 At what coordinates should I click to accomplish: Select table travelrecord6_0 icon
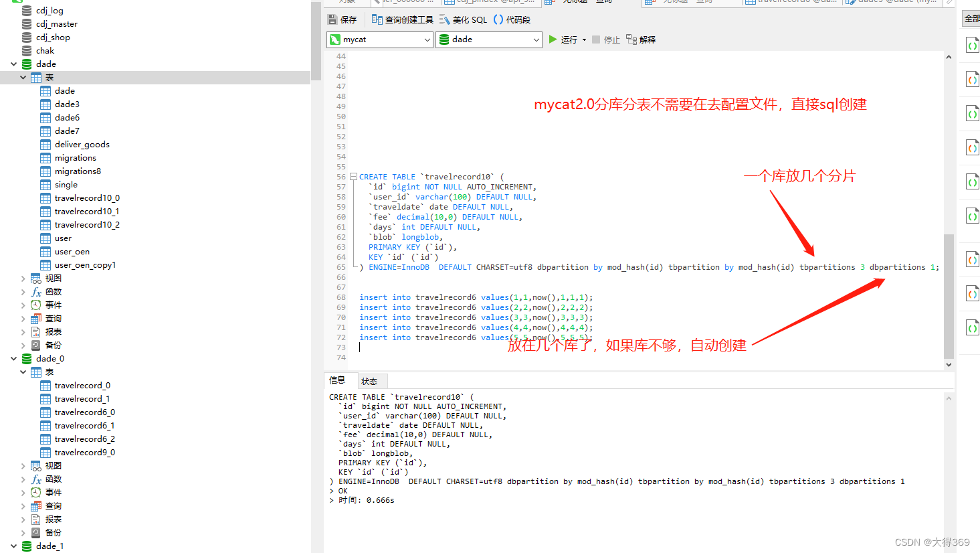point(45,412)
